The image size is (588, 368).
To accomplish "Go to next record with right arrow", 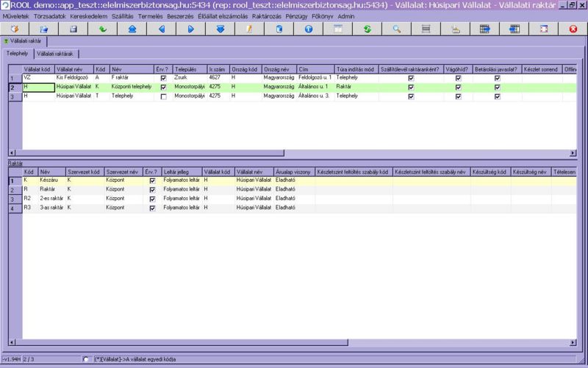I will (191, 29).
